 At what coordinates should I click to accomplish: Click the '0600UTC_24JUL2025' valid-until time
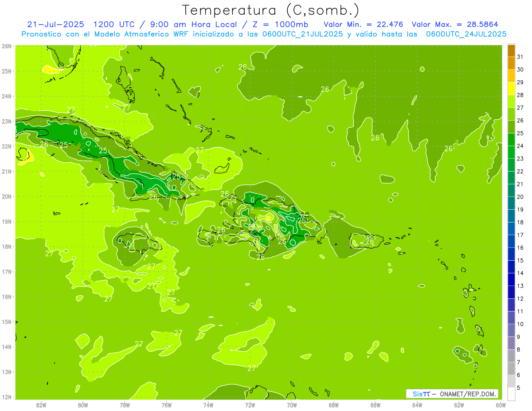(466, 34)
